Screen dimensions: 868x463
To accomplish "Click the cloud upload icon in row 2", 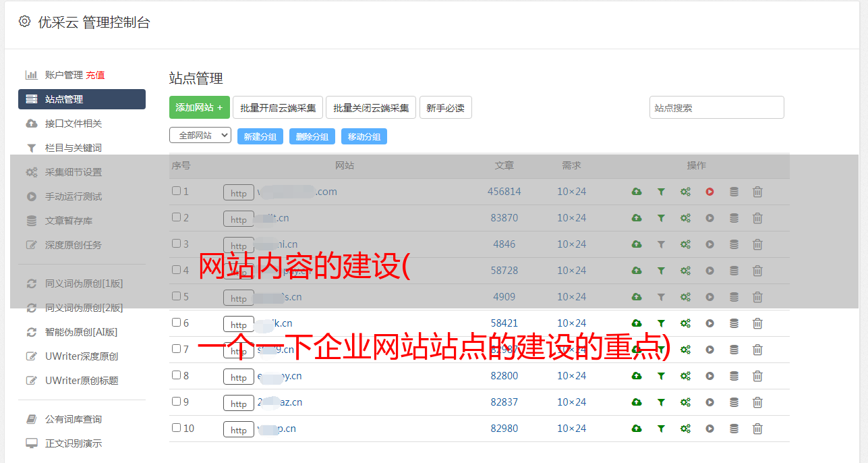I will [x=637, y=218].
